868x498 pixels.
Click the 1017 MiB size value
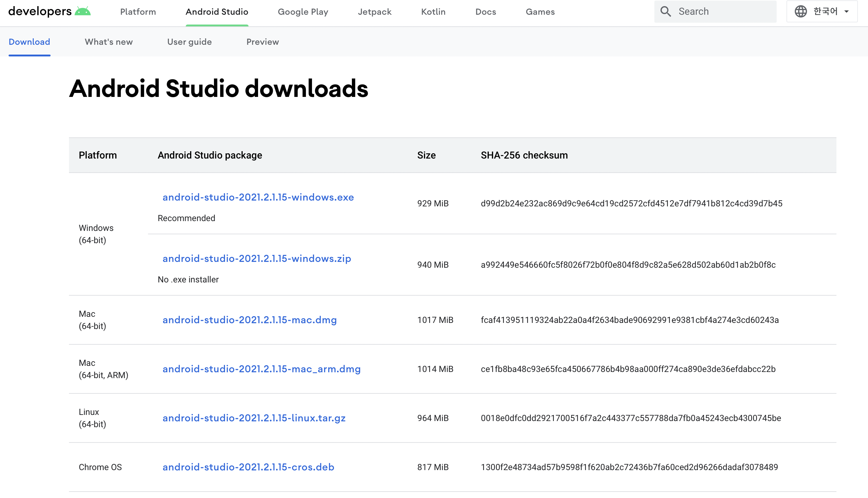pyautogui.click(x=435, y=320)
